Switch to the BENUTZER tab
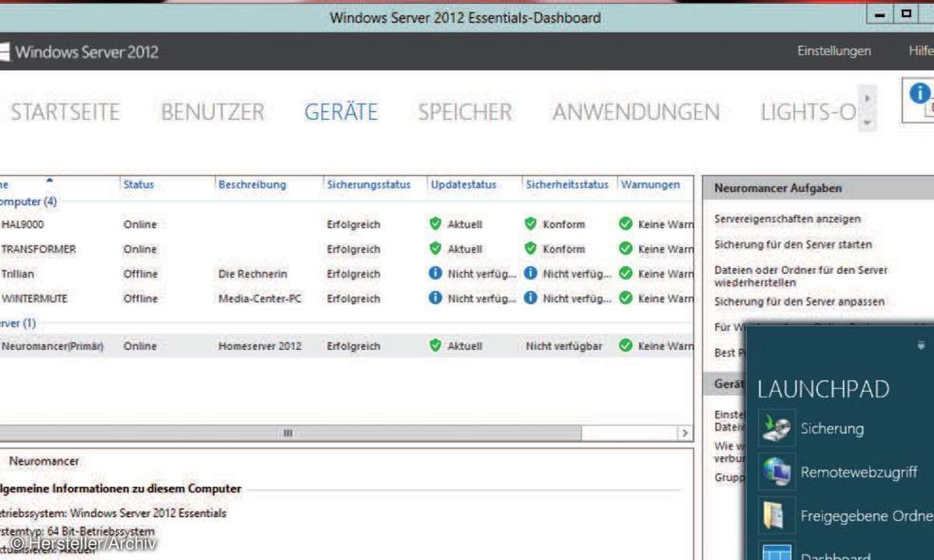Screen dimensions: 934x560 pos(212,113)
